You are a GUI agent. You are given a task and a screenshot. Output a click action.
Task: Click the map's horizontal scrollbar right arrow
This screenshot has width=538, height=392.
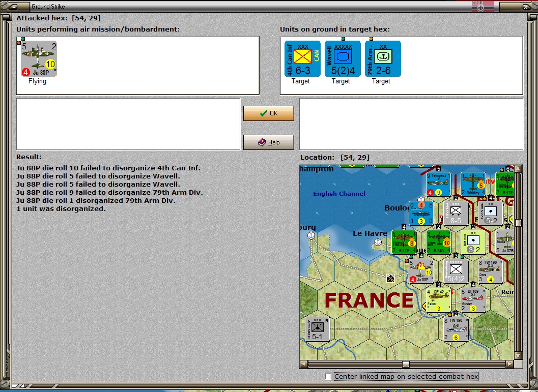[510, 364]
